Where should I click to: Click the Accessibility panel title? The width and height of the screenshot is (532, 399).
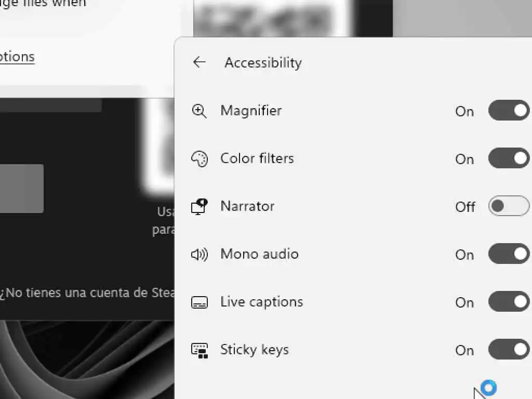click(263, 63)
